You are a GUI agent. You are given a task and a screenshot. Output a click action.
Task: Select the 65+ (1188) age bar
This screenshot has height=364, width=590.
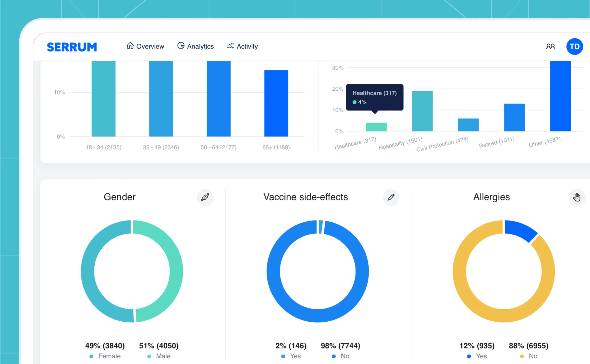point(276,103)
